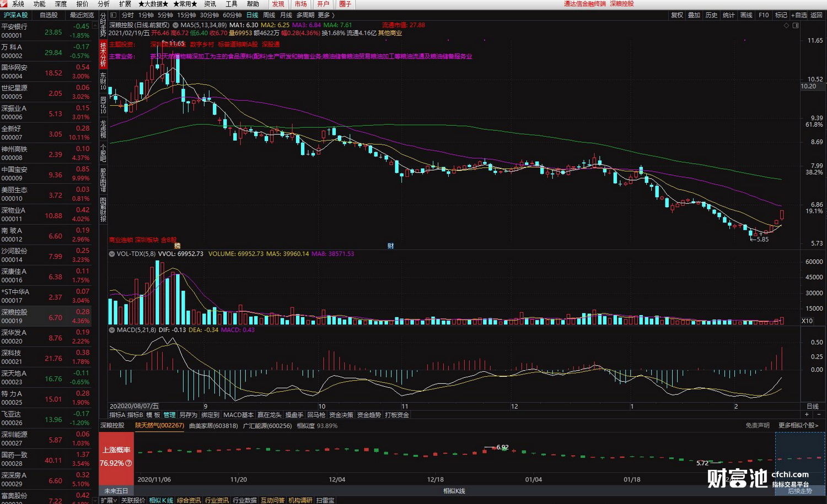
Task: Open the 工具 menu
Action: pos(232,4)
